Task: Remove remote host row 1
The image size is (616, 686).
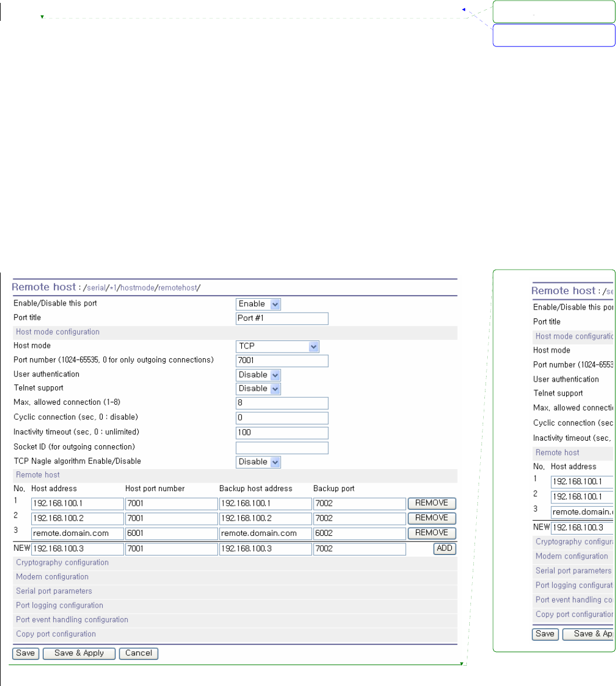Action: tap(432, 503)
